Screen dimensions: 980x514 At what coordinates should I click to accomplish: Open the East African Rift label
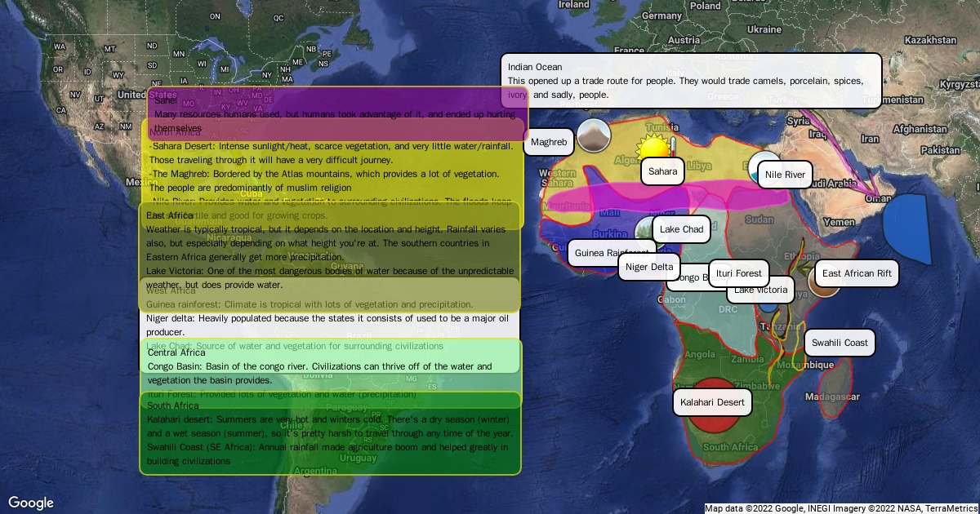pos(857,273)
